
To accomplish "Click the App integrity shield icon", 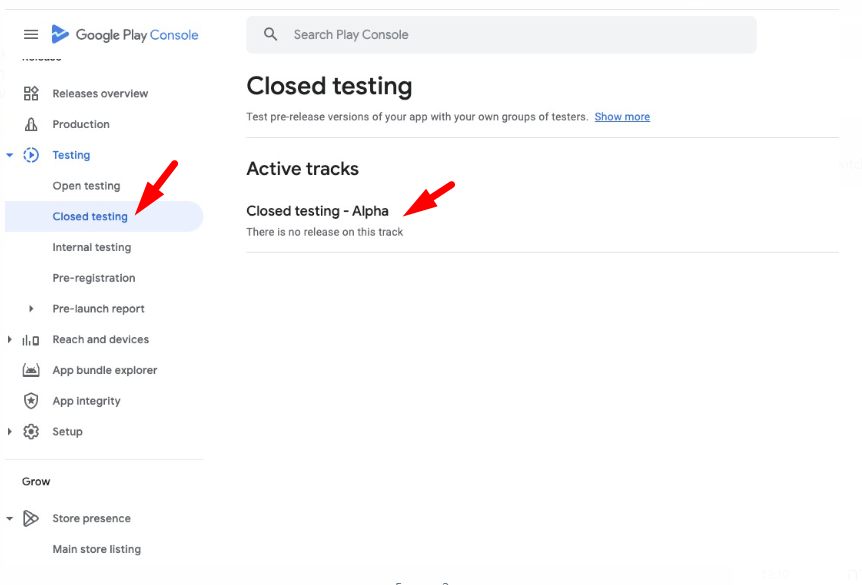I will click(31, 401).
